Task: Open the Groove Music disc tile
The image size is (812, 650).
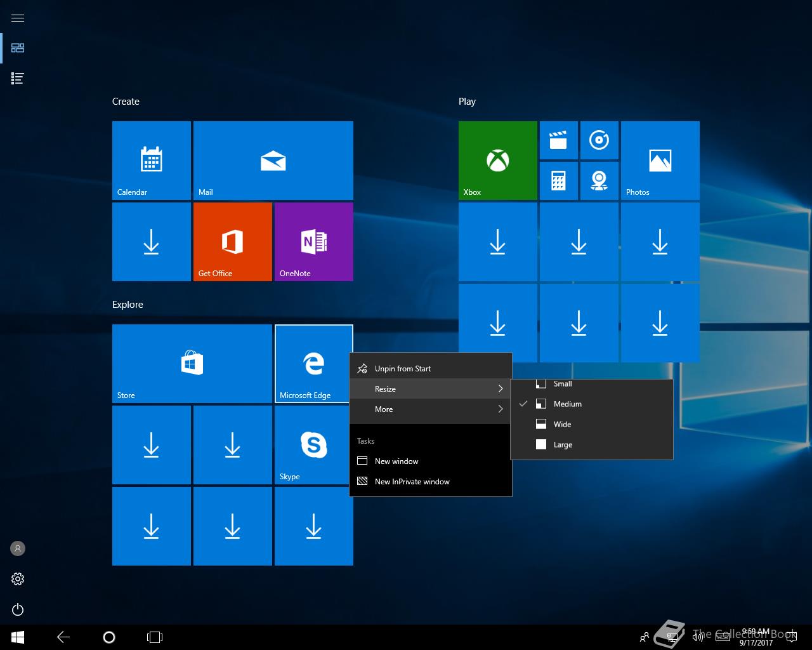Action: [599, 140]
